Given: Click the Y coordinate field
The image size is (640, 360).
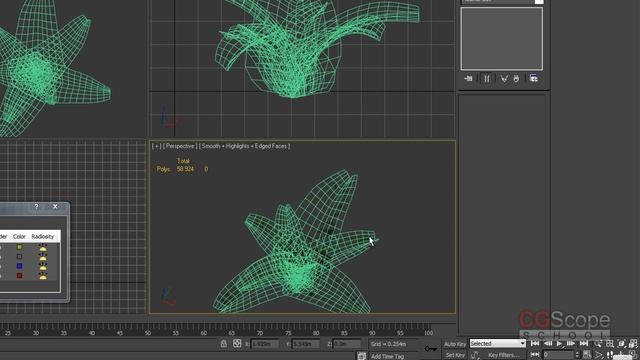Looking at the screenshot, I should 306,344.
